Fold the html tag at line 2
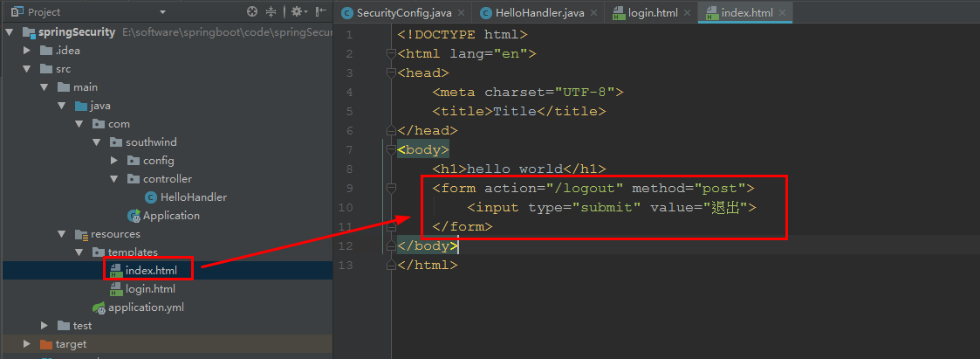This screenshot has height=359, width=980. (391, 54)
